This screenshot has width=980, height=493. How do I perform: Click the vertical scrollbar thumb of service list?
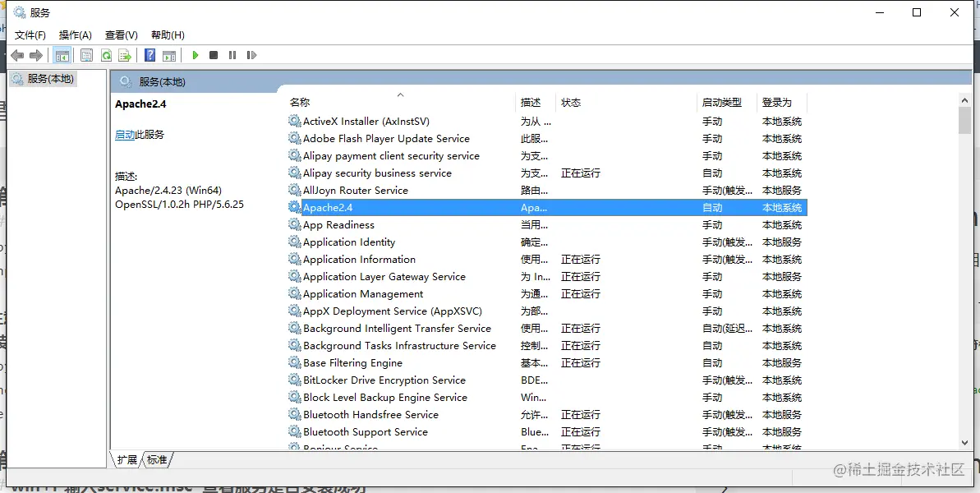click(x=964, y=120)
